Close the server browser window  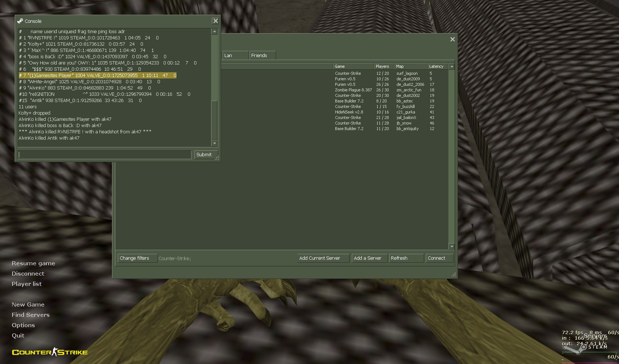click(x=452, y=39)
